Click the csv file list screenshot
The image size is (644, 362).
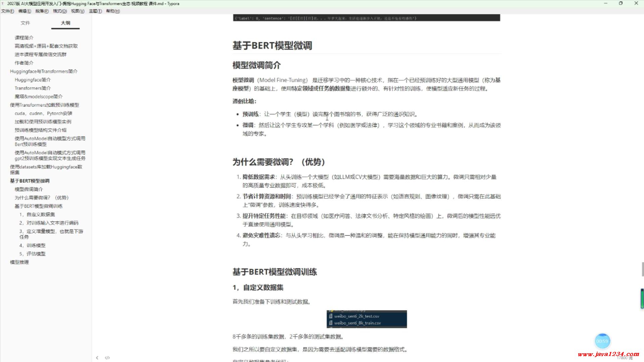(366, 319)
